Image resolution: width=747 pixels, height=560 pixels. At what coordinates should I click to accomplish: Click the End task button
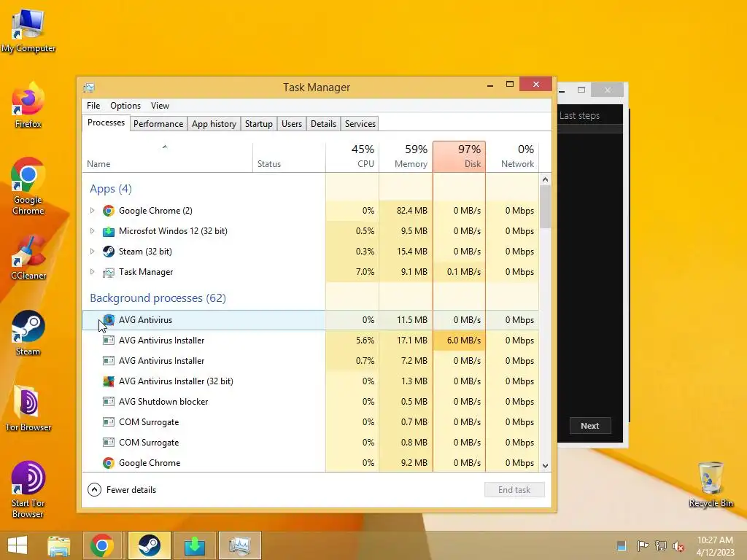point(514,489)
